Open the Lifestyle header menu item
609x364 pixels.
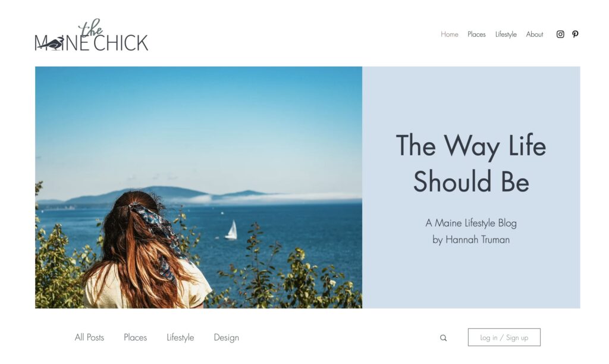pyautogui.click(x=506, y=34)
